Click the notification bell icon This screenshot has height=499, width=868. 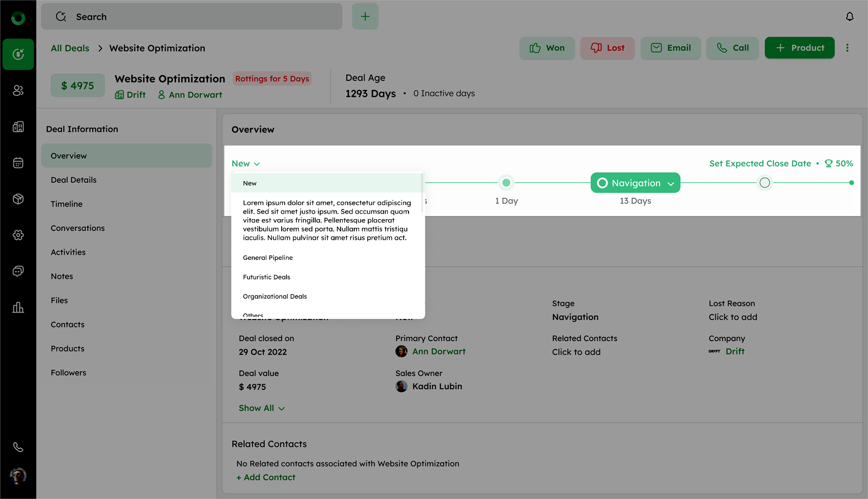pyautogui.click(x=850, y=17)
